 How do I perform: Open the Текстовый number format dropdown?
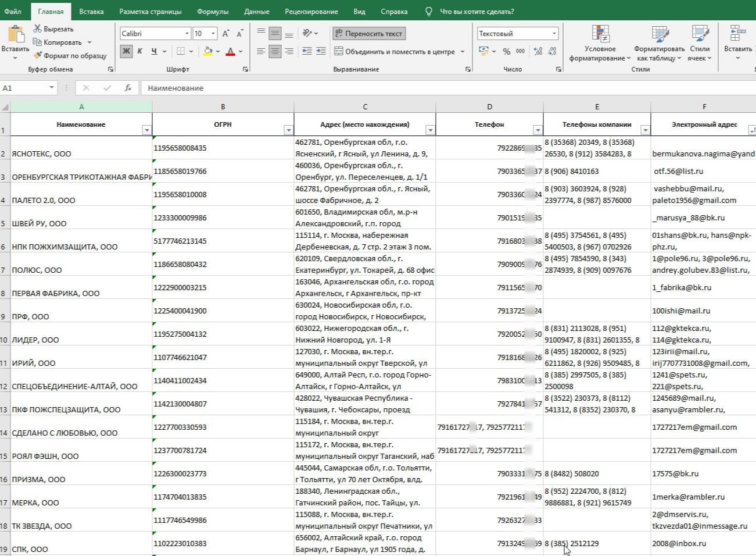point(554,34)
